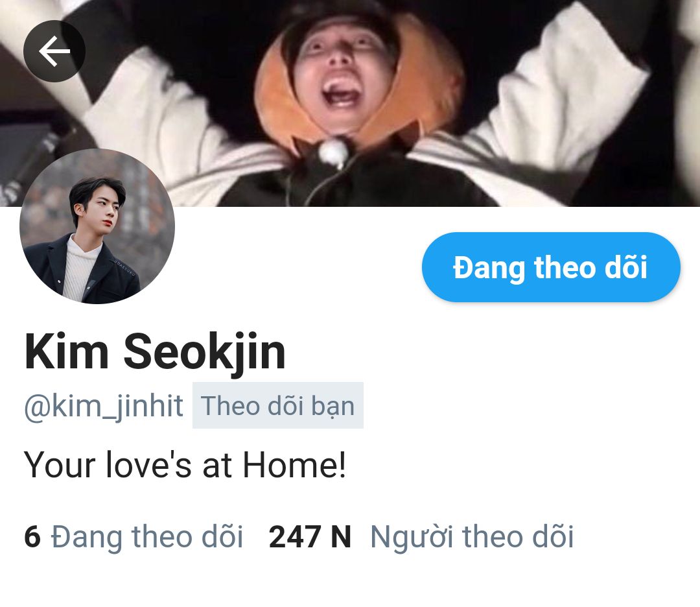Click the clip-on microphone in the banner

(x=332, y=153)
